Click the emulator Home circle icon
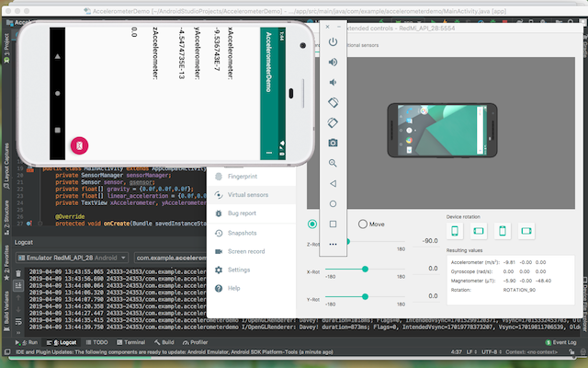This screenshot has height=368, width=588. 333,203
